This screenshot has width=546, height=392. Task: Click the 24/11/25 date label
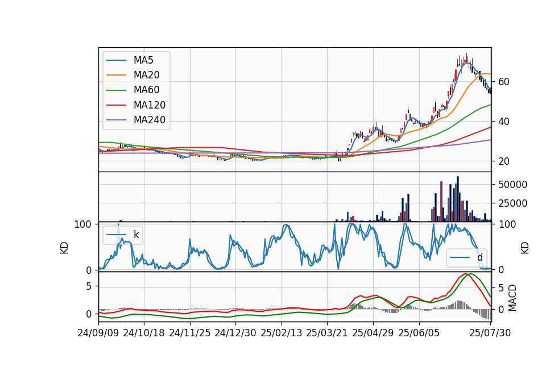pos(190,333)
